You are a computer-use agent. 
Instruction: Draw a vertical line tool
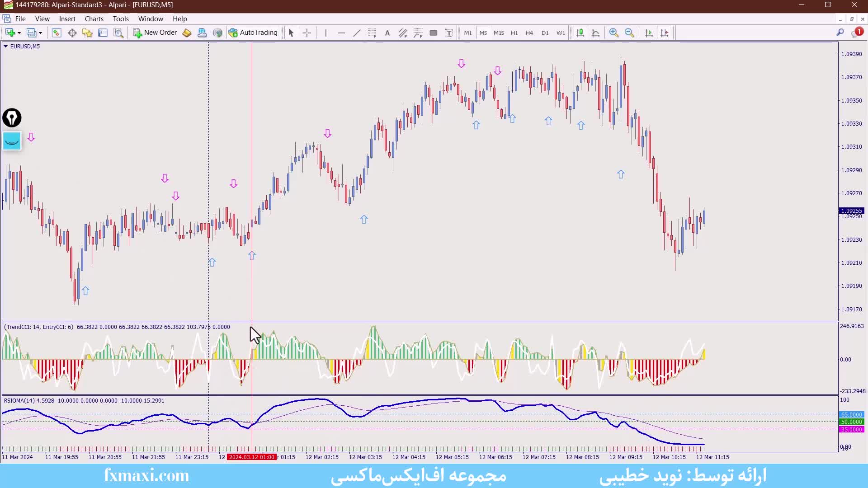click(x=325, y=33)
